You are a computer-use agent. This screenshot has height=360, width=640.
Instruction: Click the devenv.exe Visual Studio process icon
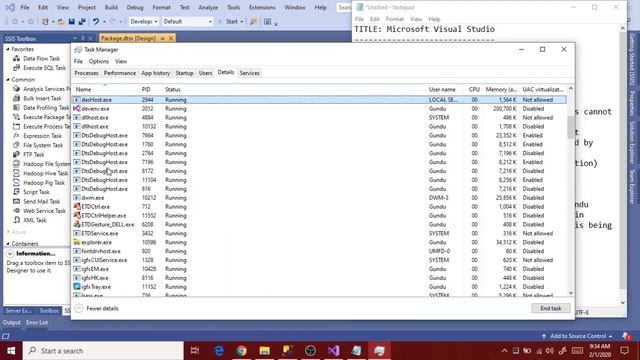coord(77,109)
